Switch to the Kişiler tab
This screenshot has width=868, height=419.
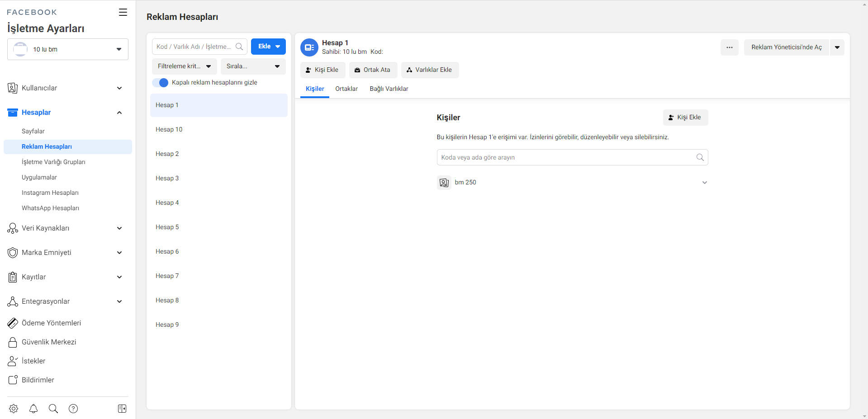[315, 89]
